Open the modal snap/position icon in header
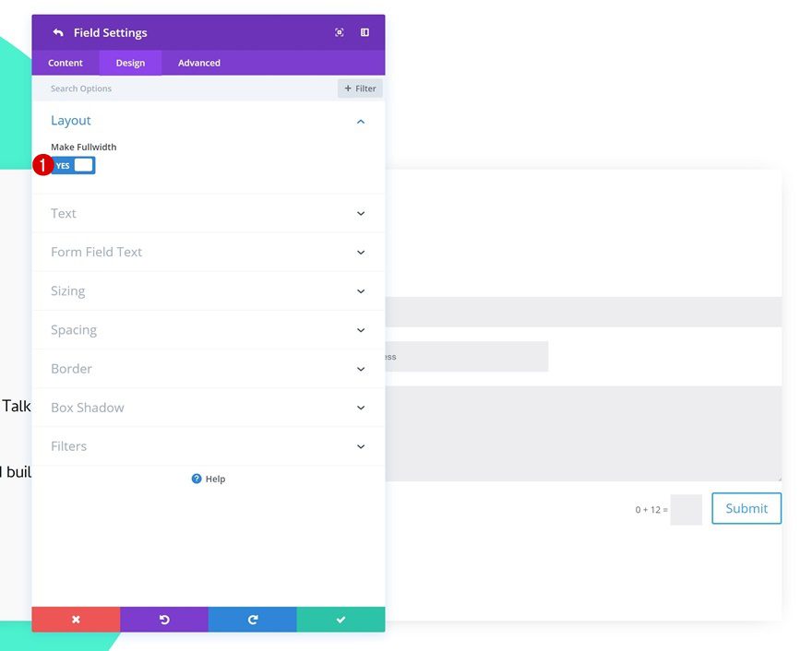This screenshot has width=812, height=651. 340,31
